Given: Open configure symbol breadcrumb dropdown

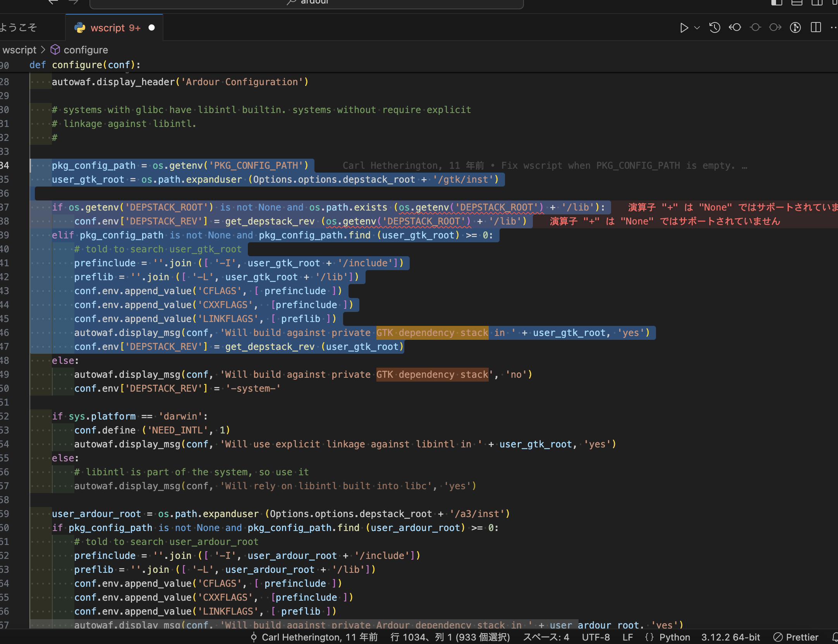Looking at the screenshot, I should pos(85,50).
